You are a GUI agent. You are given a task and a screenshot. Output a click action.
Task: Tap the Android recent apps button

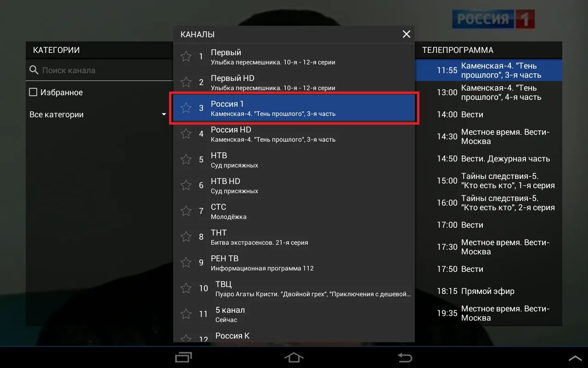[x=184, y=357]
